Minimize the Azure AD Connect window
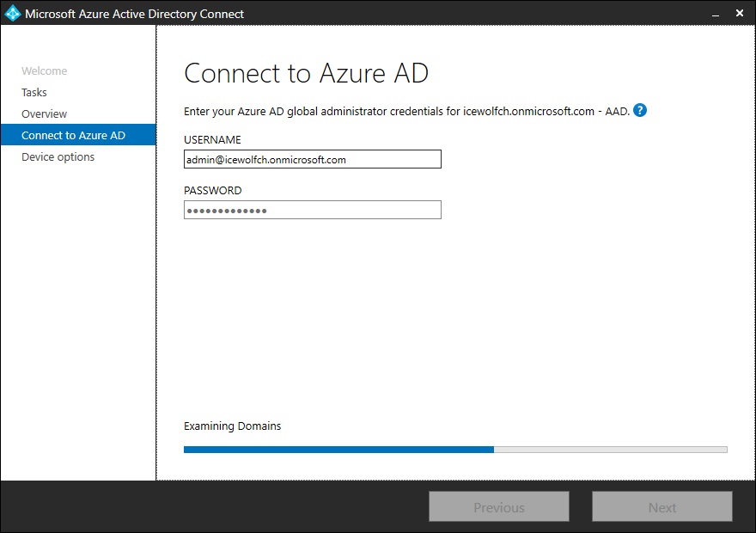 pyautogui.click(x=716, y=14)
